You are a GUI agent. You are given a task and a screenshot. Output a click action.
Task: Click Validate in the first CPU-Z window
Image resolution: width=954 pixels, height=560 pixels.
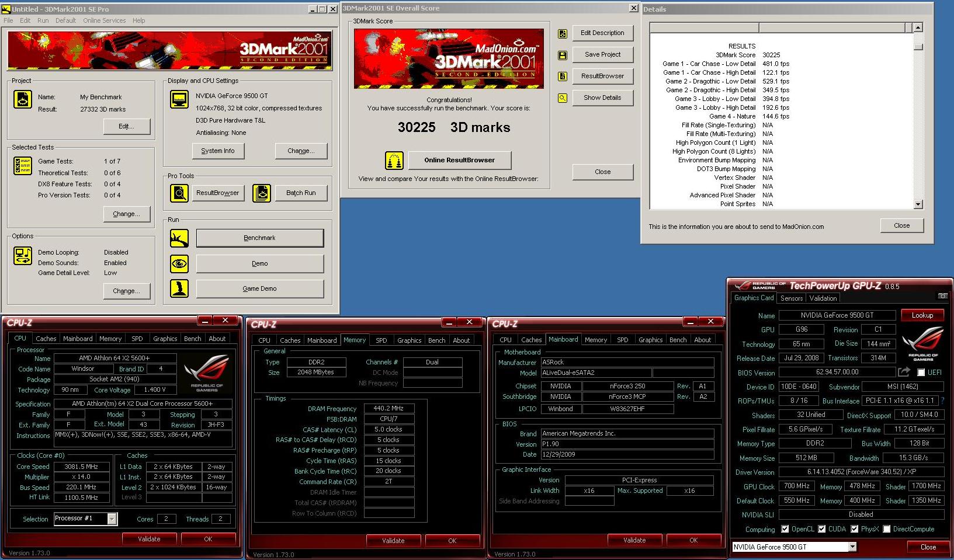tap(149, 539)
